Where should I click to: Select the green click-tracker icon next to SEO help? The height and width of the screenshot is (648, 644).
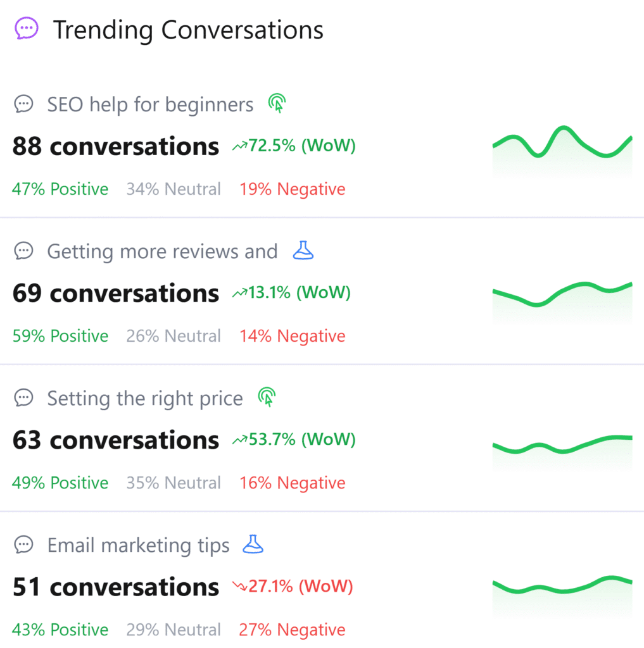coord(277,103)
